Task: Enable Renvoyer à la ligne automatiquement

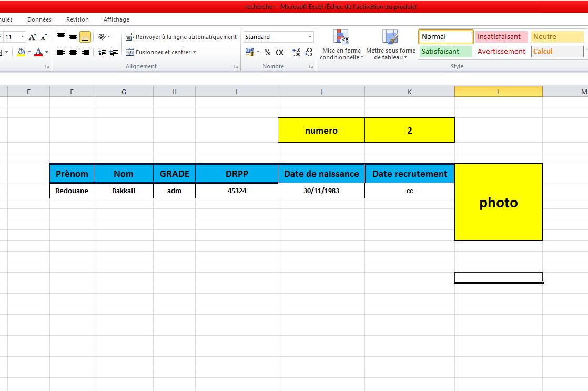Action: (x=181, y=37)
